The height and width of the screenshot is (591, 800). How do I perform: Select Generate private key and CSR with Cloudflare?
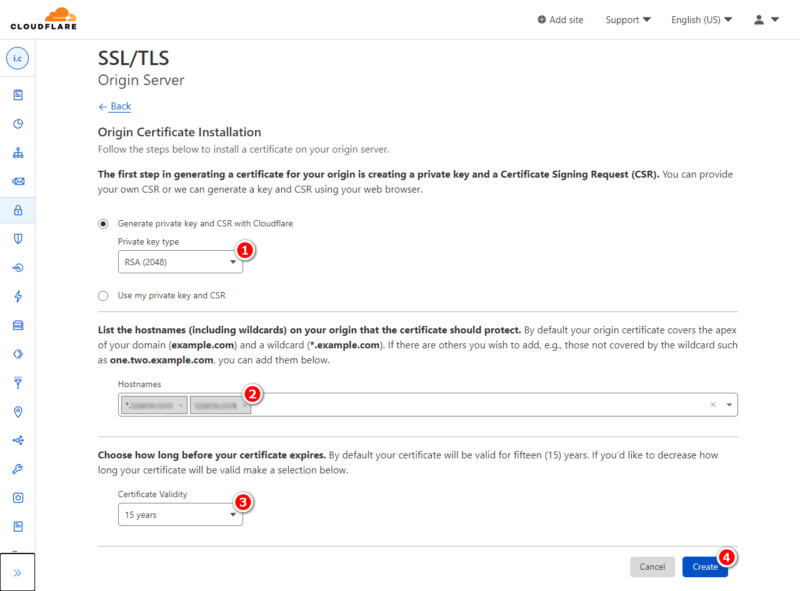coord(103,223)
